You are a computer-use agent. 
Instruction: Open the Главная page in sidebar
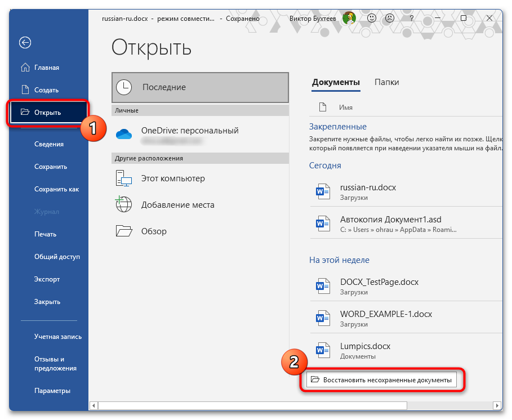tap(47, 68)
